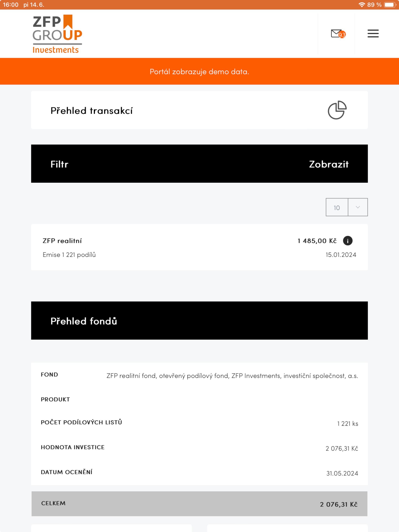Select Zobrazit in the filter bar
This screenshot has width=399, height=532.
(x=329, y=164)
